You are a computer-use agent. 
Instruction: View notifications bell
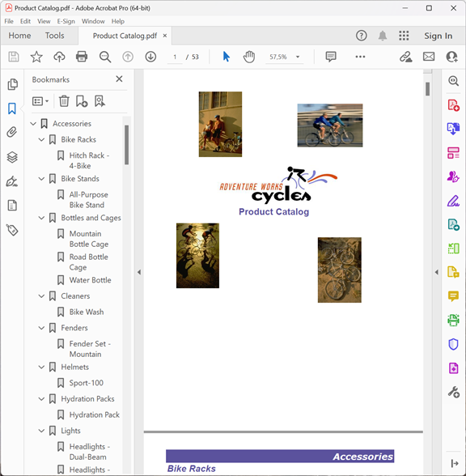click(x=382, y=36)
